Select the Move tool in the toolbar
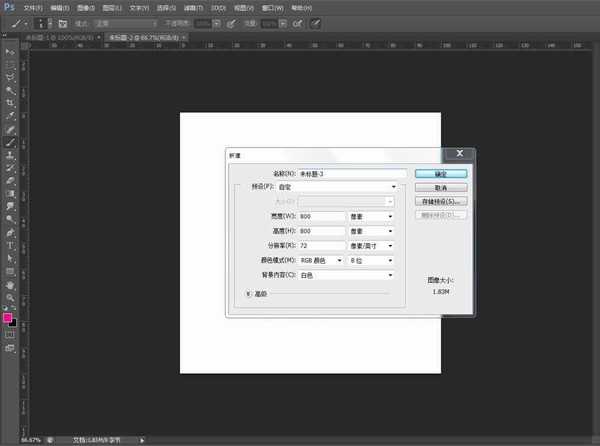Screen dimensions: 600x446 click(10, 51)
